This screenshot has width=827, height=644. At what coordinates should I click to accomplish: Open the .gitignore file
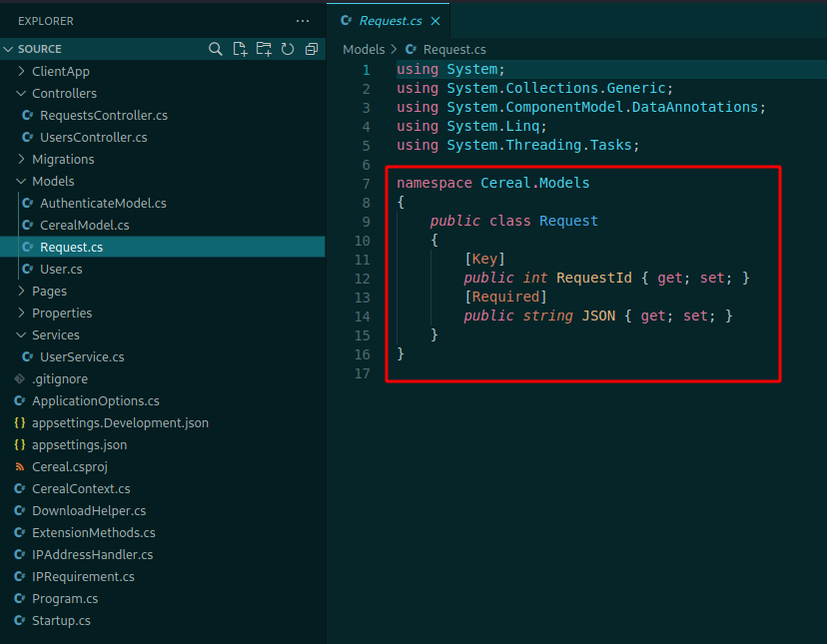pyautogui.click(x=163, y=379)
